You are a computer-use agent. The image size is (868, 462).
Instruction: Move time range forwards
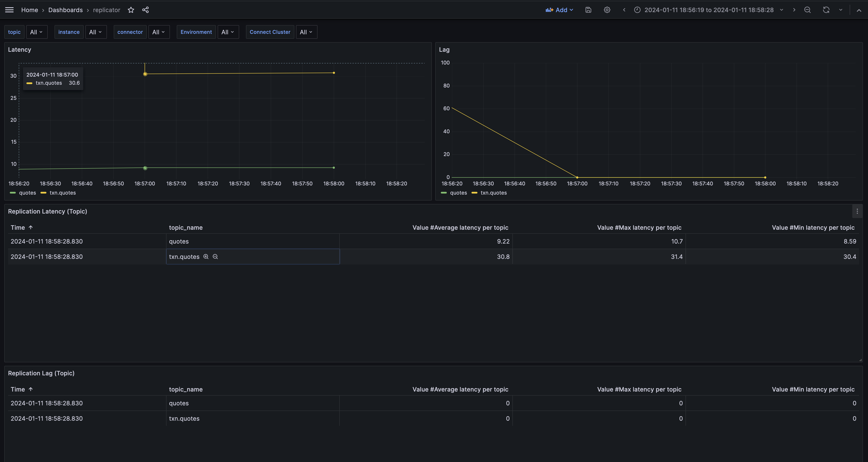794,10
